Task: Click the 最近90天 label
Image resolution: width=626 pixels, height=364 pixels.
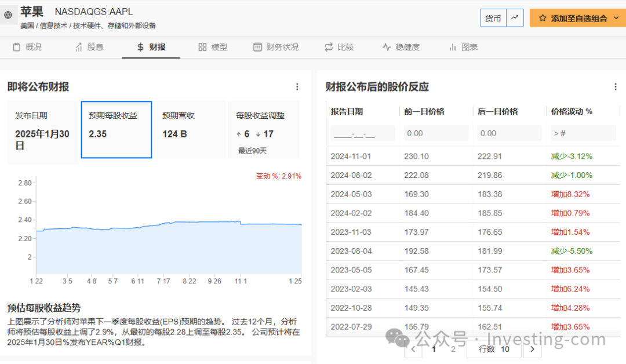Action: [252, 151]
